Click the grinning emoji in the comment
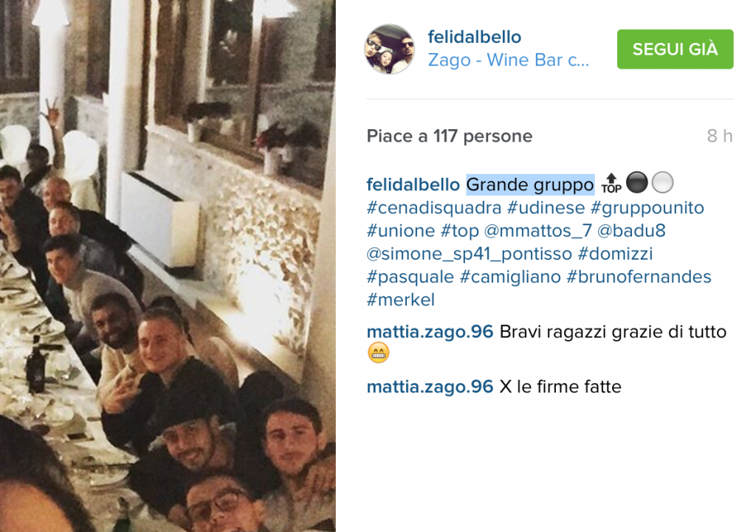The image size is (756, 532). (379, 353)
